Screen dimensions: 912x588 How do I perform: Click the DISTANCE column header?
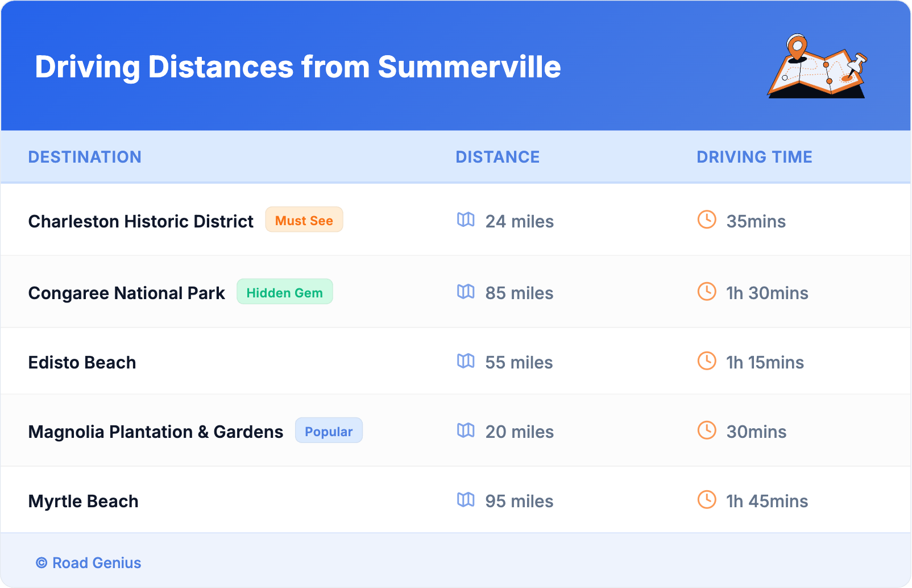498,157
